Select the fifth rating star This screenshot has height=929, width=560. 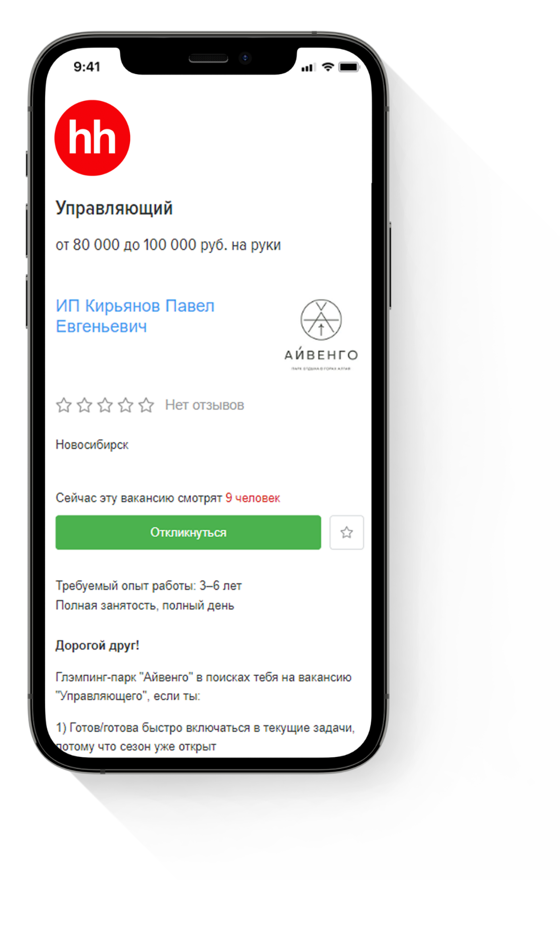146,405
